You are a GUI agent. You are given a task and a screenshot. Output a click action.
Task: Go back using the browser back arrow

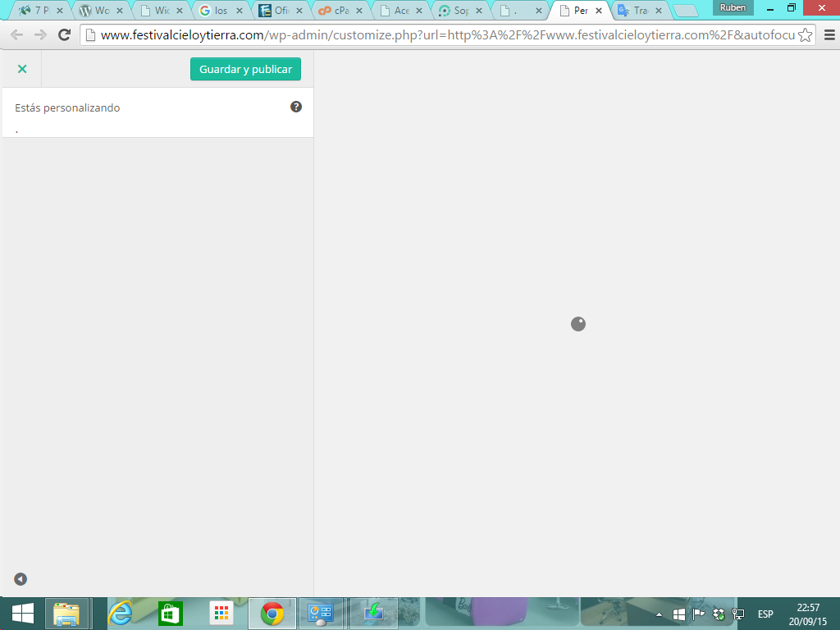16,35
